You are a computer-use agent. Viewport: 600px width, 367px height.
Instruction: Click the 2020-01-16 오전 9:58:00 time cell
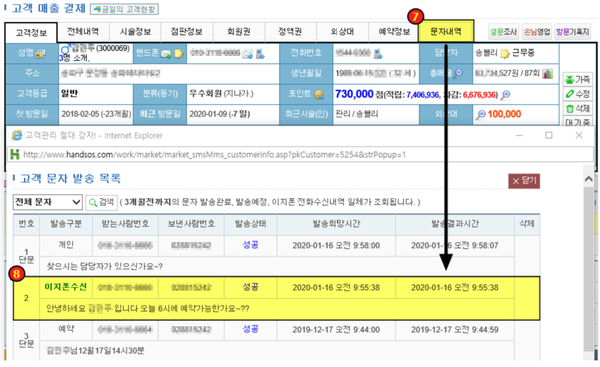(x=336, y=246)
